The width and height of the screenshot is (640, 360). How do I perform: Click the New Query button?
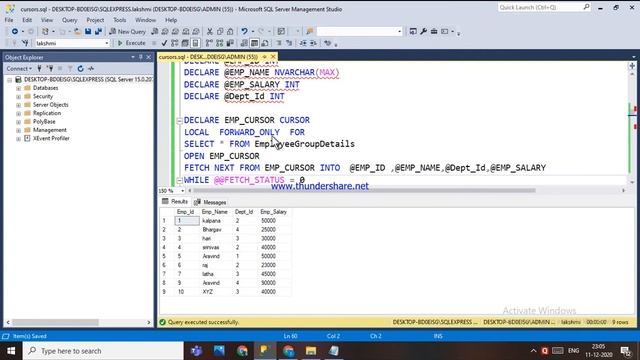(x=127, y=31)
